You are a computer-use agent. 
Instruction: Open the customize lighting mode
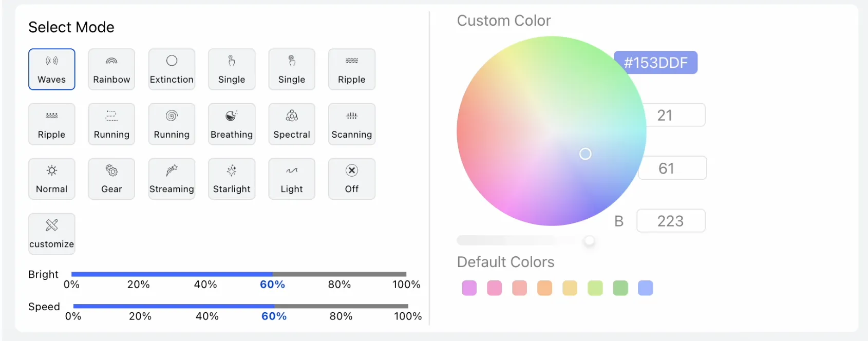(51, 234)
